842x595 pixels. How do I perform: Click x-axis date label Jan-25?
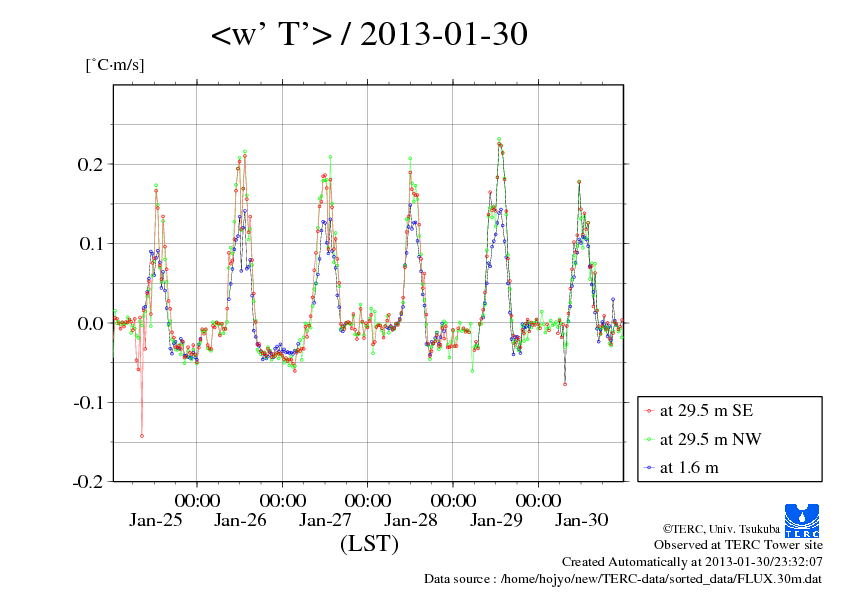(156, 520)
